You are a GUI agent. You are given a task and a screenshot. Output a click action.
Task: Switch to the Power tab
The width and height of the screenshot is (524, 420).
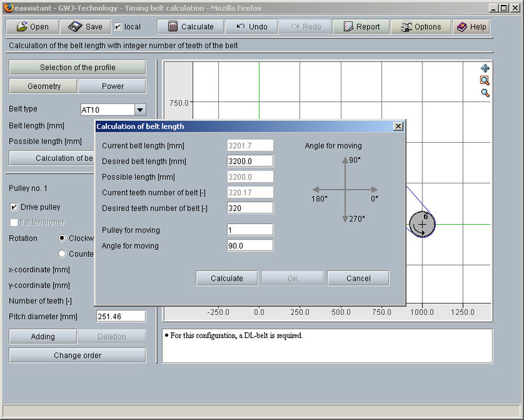pyautogui.click(x=112, y=86)
